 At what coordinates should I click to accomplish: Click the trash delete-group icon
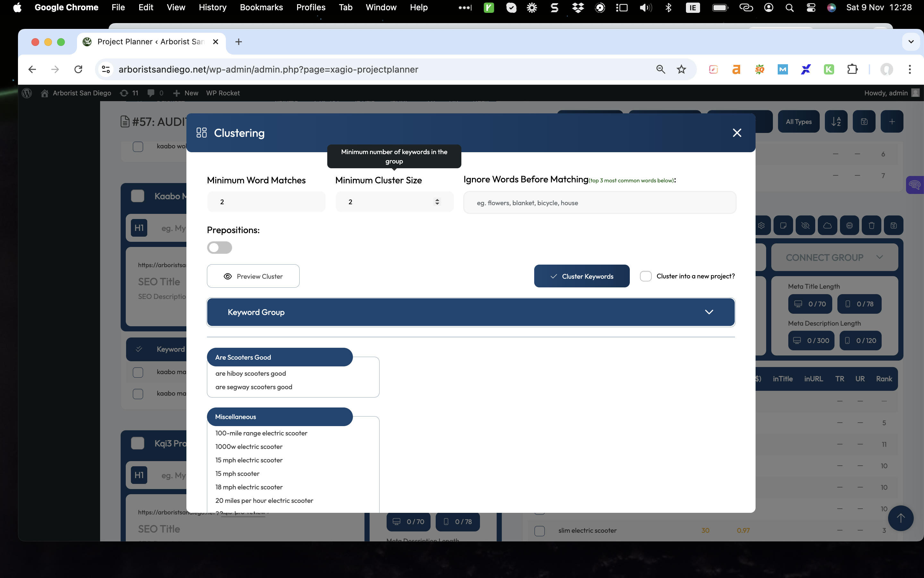pyautogui.click(x=871, y=225)
